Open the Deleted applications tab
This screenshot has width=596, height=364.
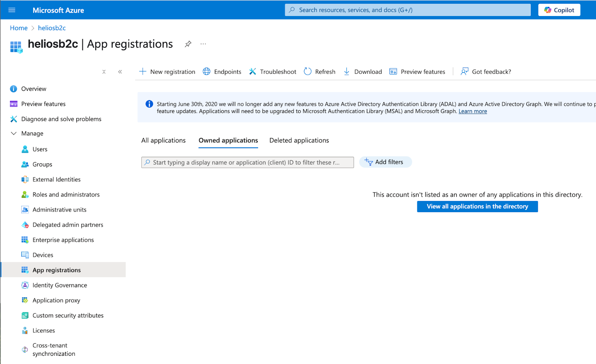point(299,140)
